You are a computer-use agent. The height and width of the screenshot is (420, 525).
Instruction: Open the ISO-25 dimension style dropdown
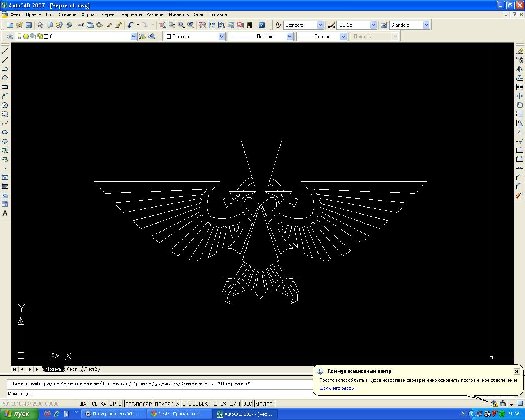coord(373,25)
